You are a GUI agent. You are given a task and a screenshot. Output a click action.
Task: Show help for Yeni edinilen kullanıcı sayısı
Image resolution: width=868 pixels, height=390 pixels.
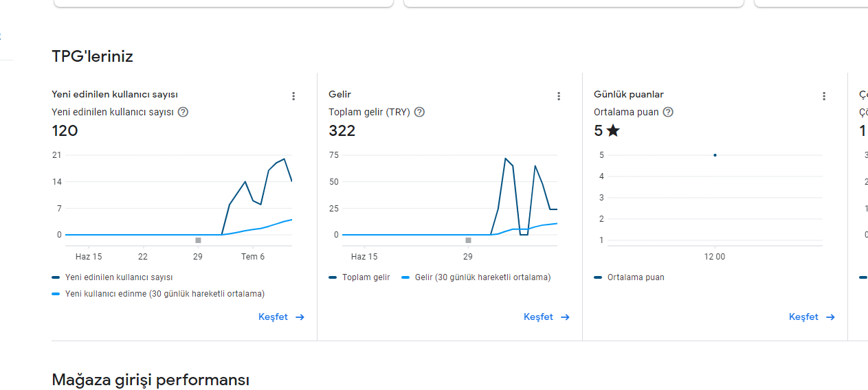[x=183, y=112]
